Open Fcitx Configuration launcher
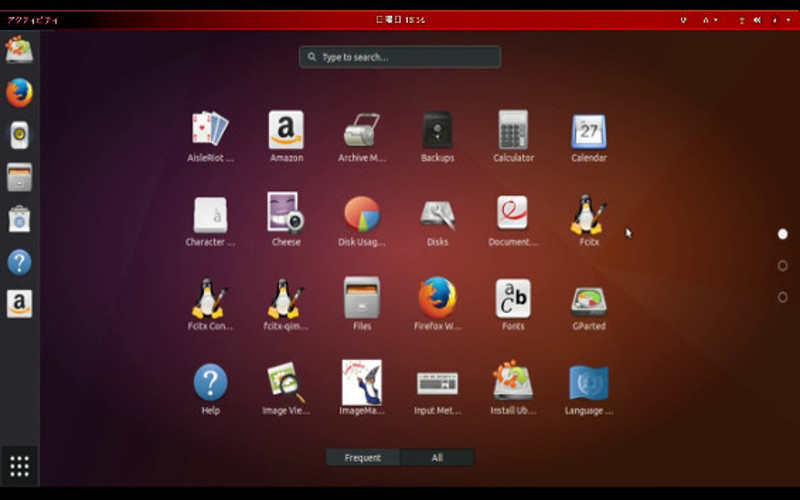 (x=210, y=305)
